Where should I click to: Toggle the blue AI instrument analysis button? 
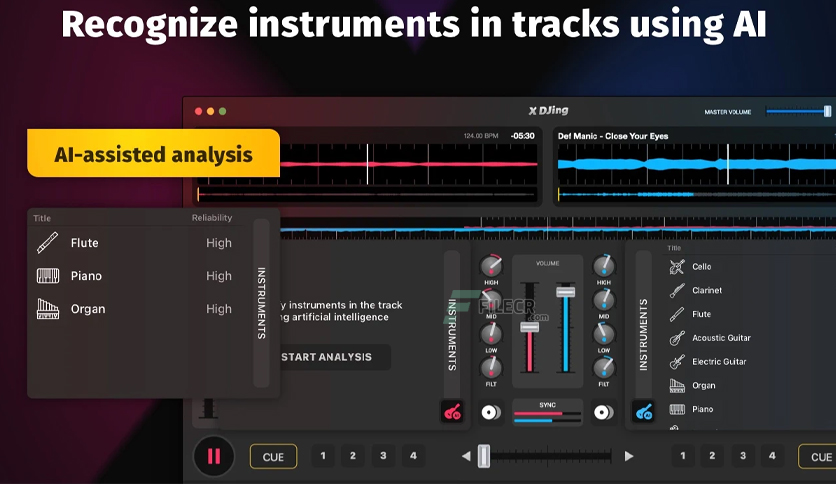(x=644, y=412)
